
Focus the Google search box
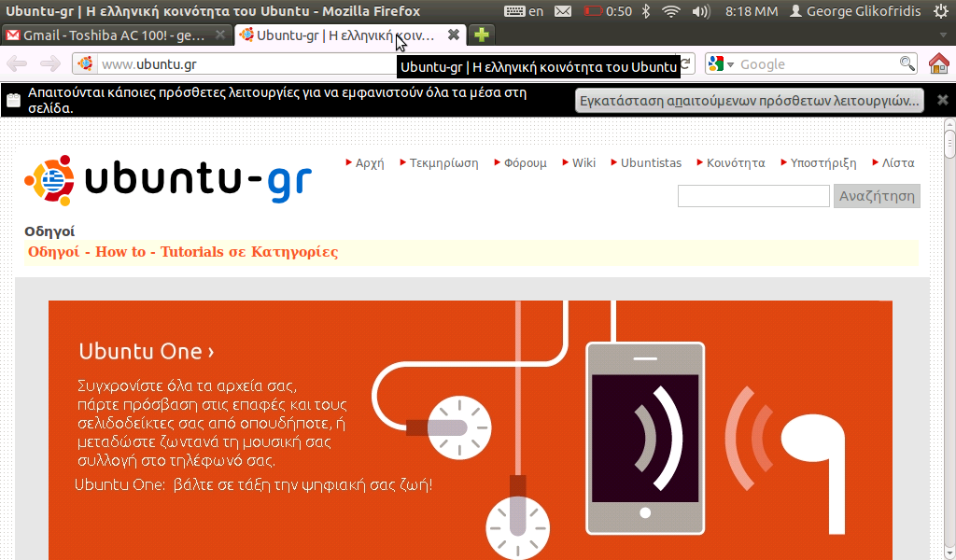817,64
